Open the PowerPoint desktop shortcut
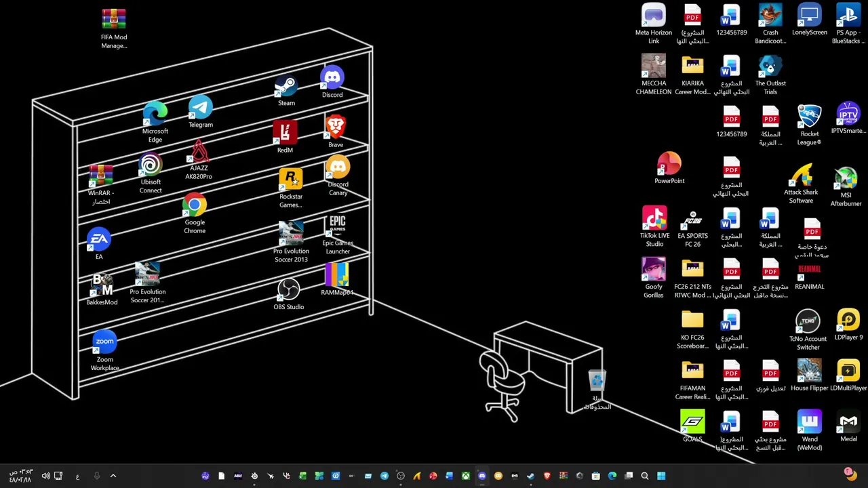 [x=669, y=169]
